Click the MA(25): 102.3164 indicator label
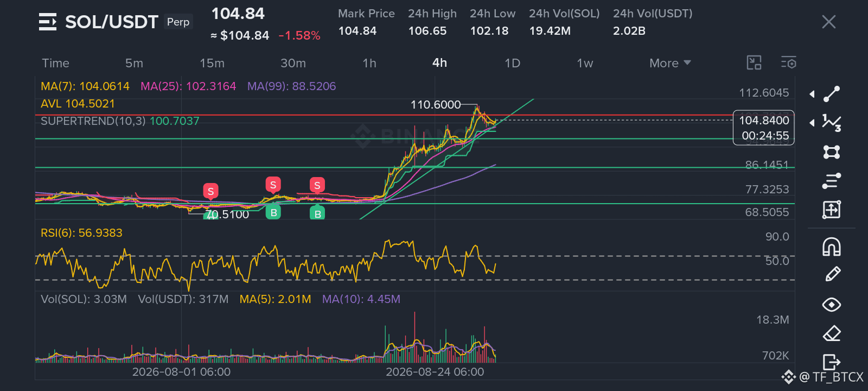Image resolution: width=868 pixels, height=391 pixels. coord(188,86)
